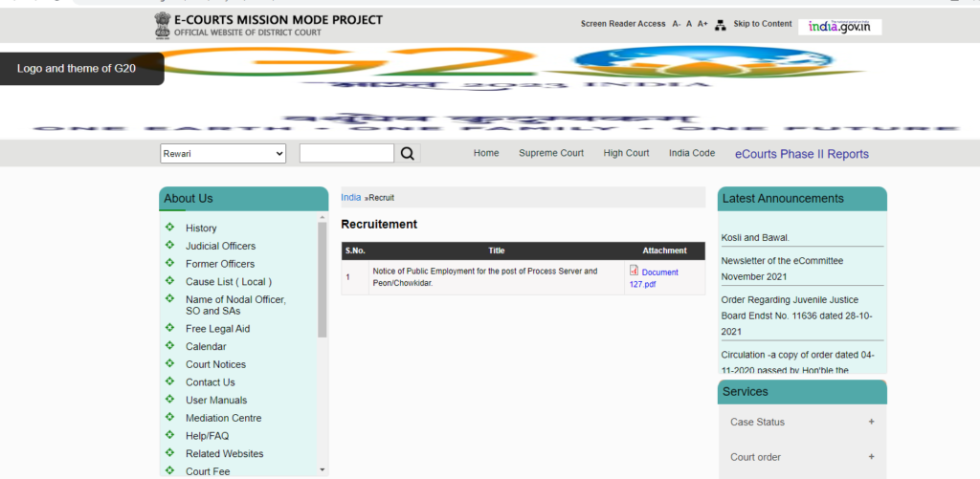This screenshot has width=980, height=479.
Task: Click the search text input field
Action: 346,154
